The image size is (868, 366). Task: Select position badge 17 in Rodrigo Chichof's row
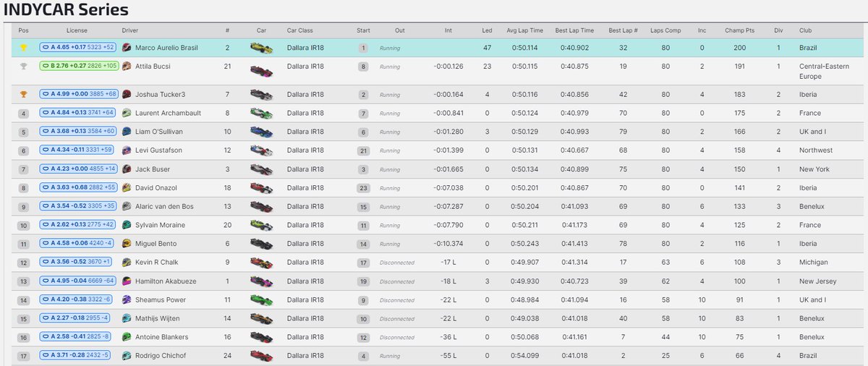coord(24,356)
